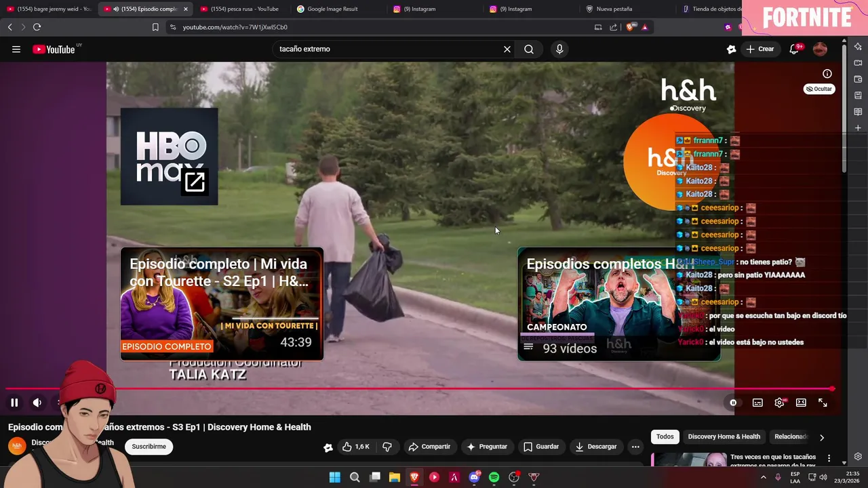
Task: Open Windows Start menu
Action: 335,477
